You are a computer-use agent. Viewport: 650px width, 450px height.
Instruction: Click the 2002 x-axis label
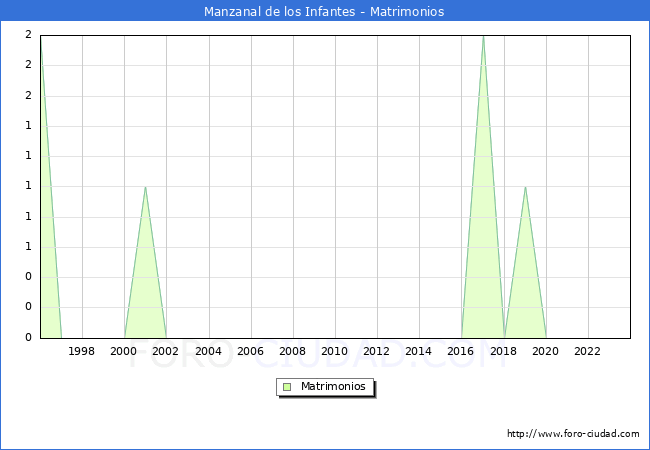(x=165, y=351)
